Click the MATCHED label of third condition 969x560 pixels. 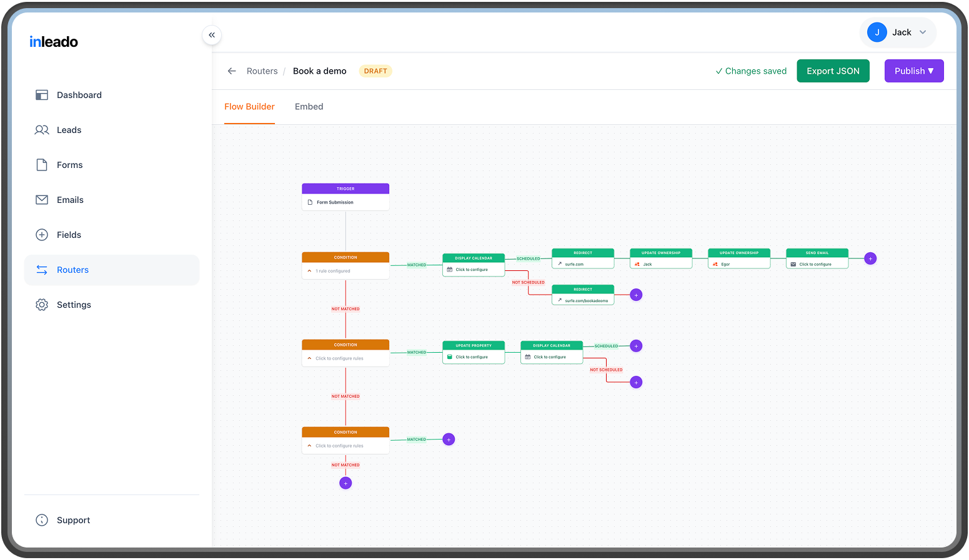[417, 440]
